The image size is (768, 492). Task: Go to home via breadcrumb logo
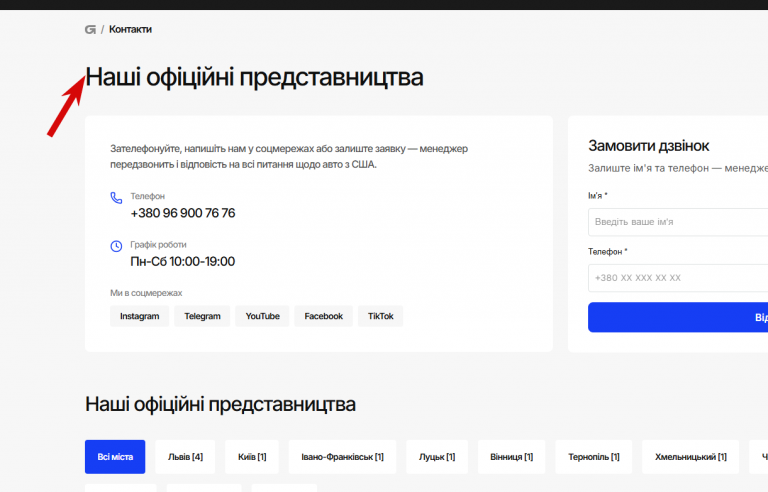coord(90,29)
